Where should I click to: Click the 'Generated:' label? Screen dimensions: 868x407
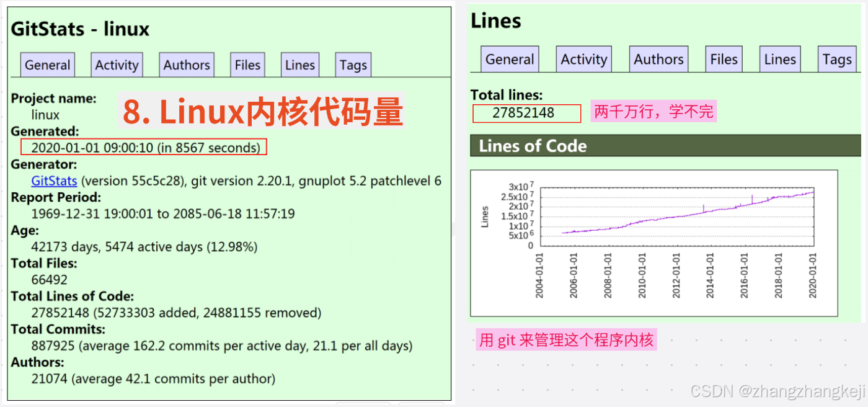click(x=45, y=132)
